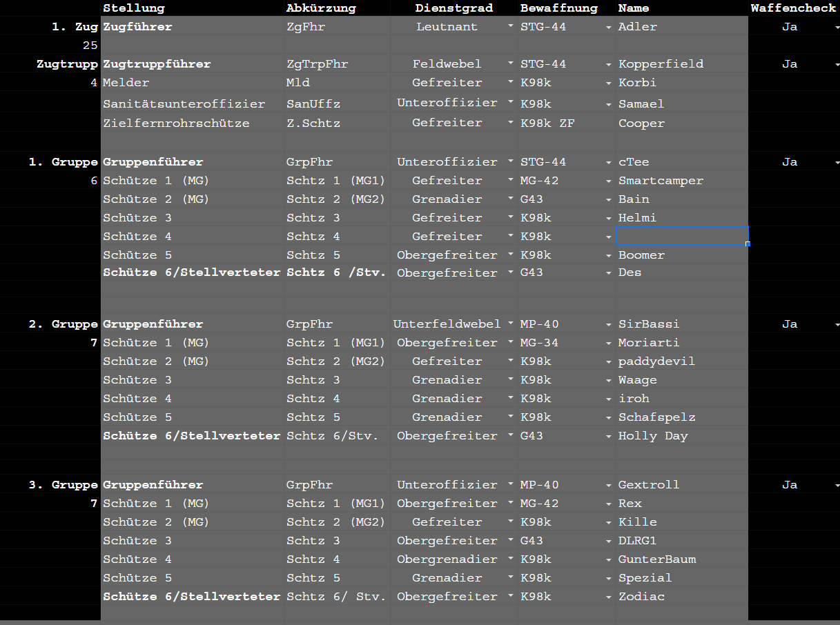Select the Holly Day name cell
This screenshot has width=840, height=625.
tap(681, 436)
